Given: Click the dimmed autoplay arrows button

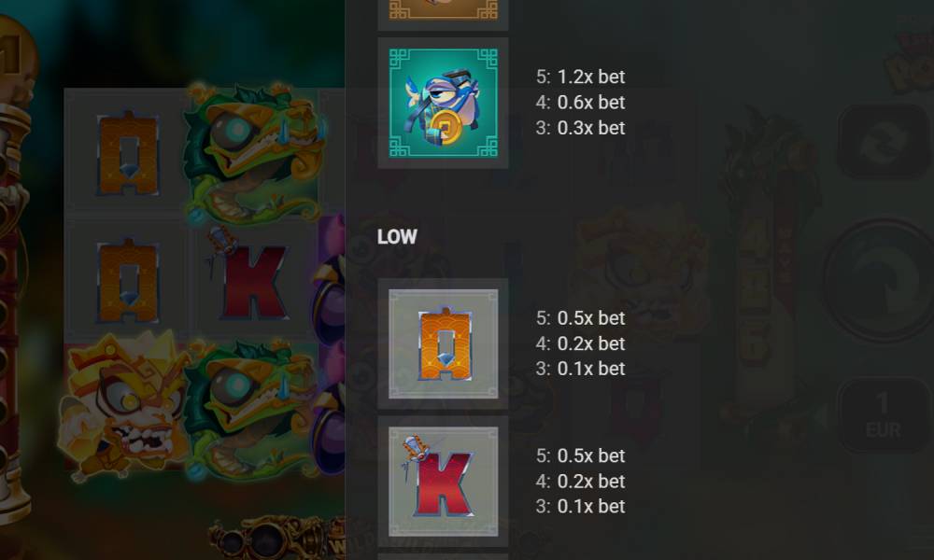Looking at the screenshot, I should [x=883, y=142].
